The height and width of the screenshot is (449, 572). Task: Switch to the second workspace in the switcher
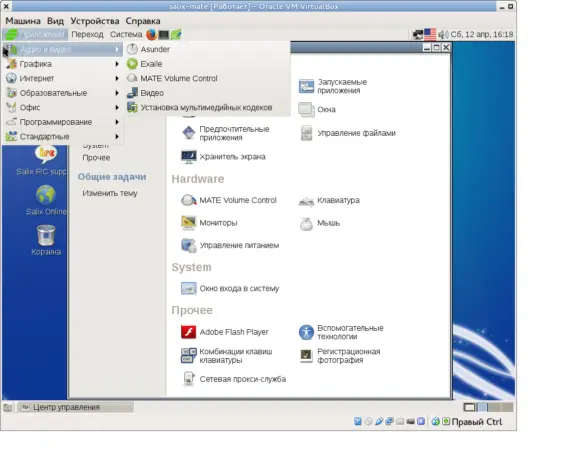tap(483, 407)
